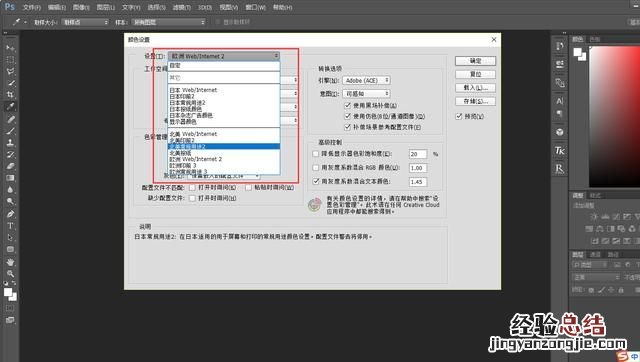Open the 滤镜(T) menu

point(181,7)
